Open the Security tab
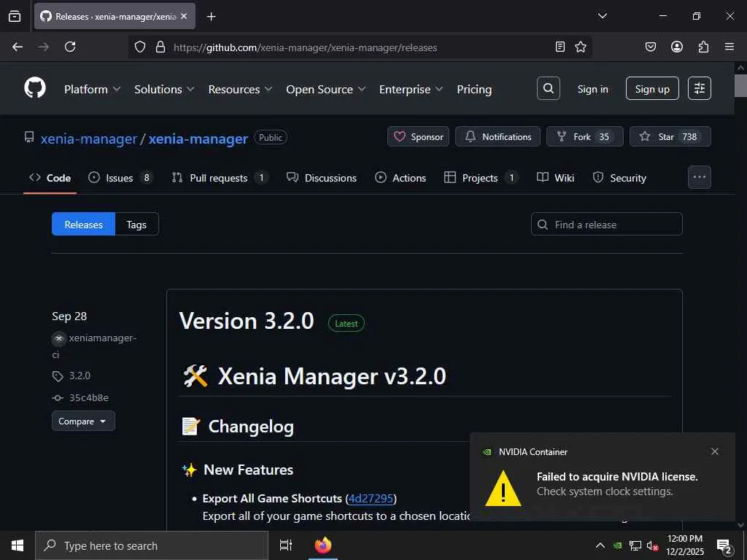Image resolution: width=747 pixels, height=560 pixels. pos(619,178)
